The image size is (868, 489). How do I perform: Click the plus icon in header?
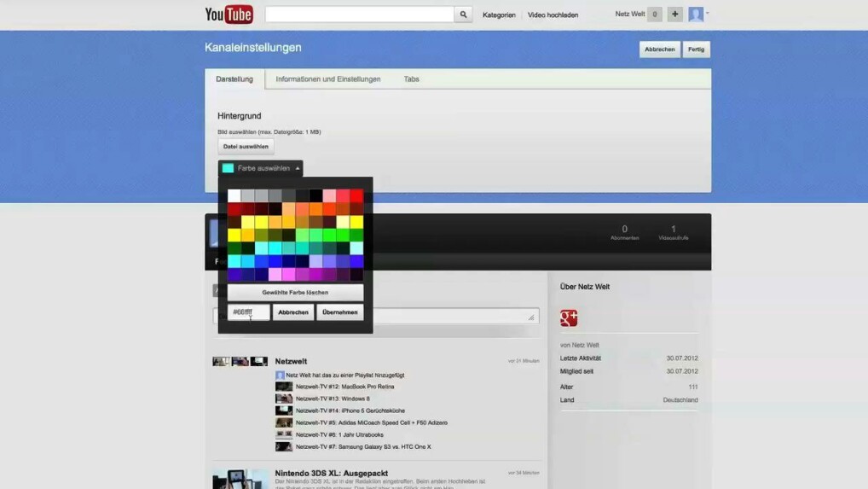click(x=674, y=15)
